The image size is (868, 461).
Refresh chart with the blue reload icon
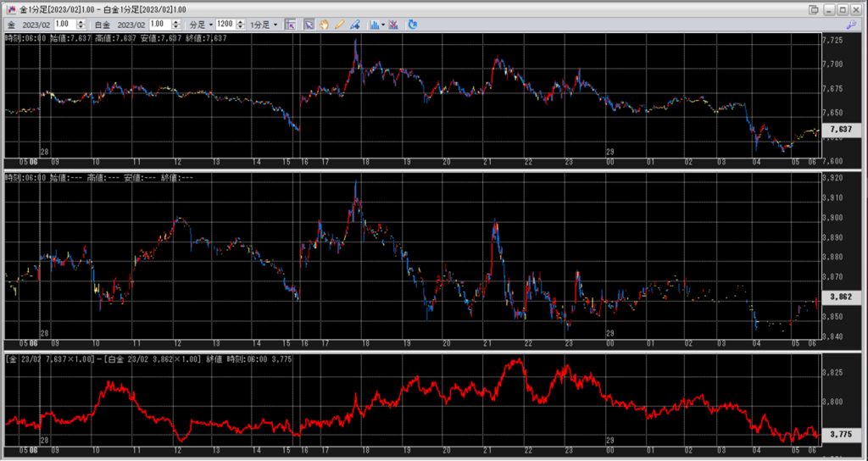[x=412, y=25]
